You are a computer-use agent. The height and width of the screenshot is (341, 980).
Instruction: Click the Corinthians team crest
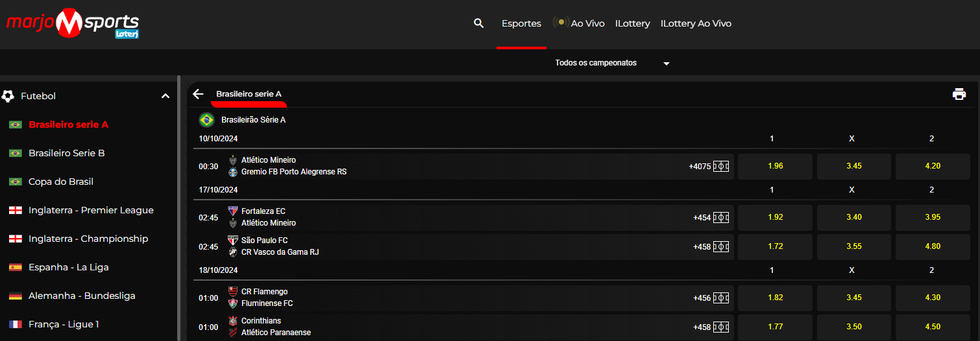tap(233, 321)
